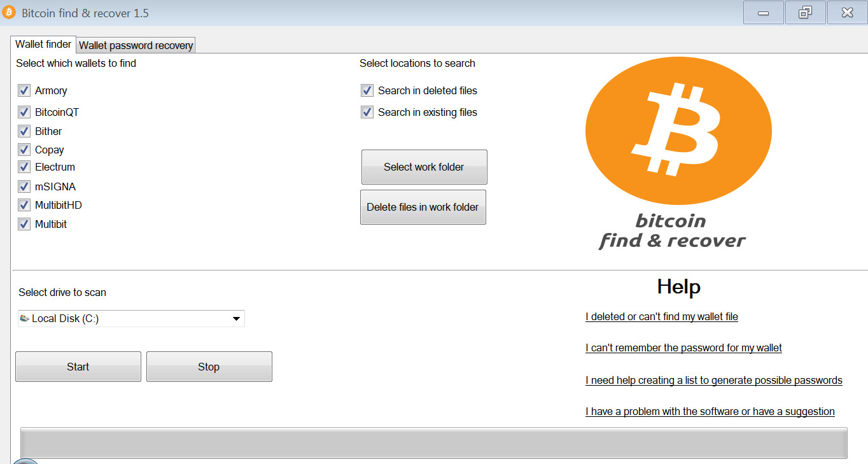Disable the Multibit wallet checkbox
The height and width of the screenshot is (464, 868).
click(x=24, y=224)
